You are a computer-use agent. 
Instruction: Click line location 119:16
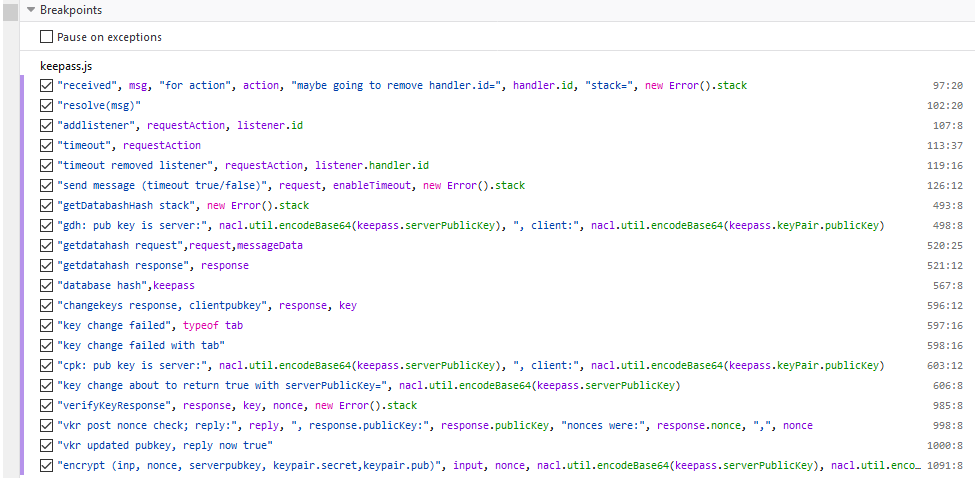click(945, 165)
